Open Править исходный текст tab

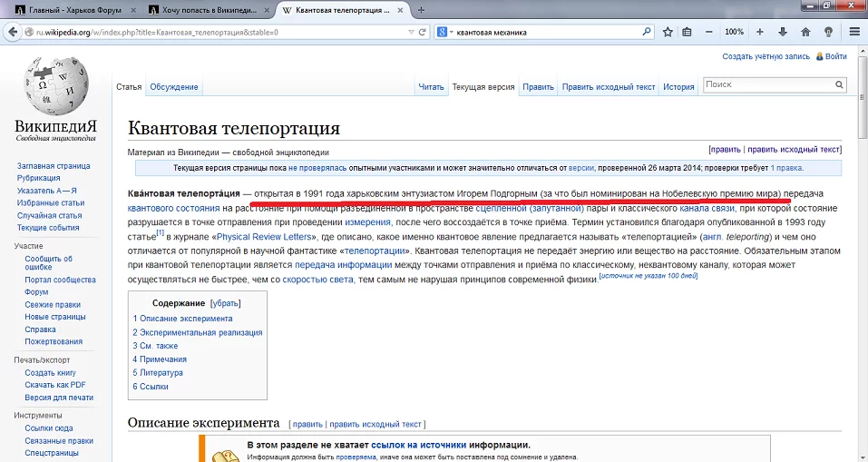point(609,87)
